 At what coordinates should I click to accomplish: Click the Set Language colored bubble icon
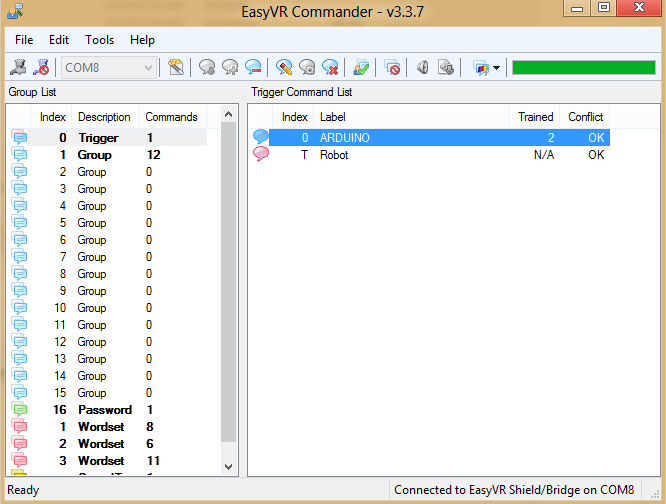pyautogui.click(x=481, y=68)
